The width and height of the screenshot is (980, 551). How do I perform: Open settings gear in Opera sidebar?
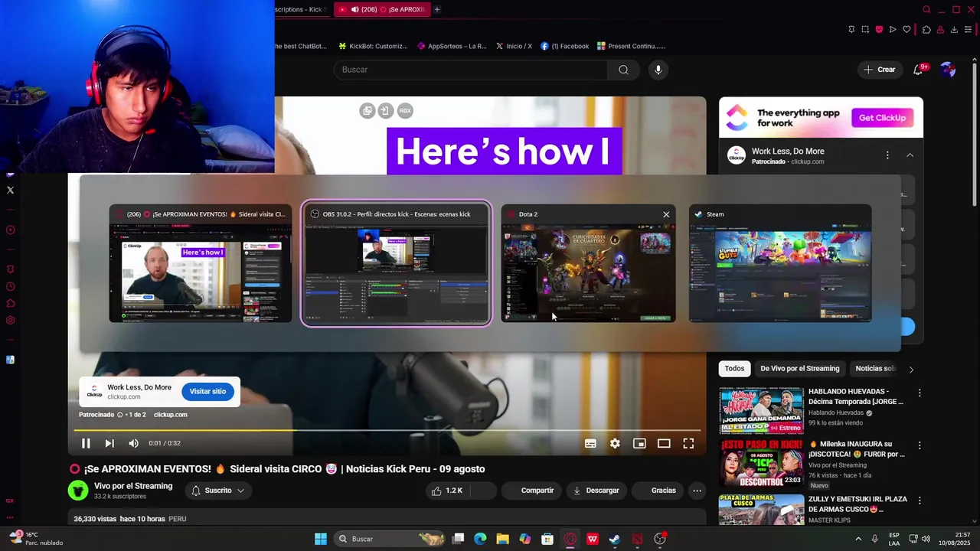click(x=10, y=321)
